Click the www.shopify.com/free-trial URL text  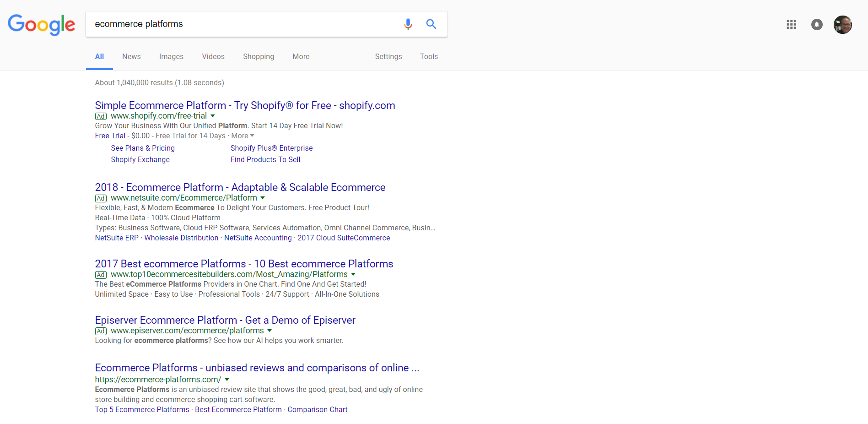(159, 116)
